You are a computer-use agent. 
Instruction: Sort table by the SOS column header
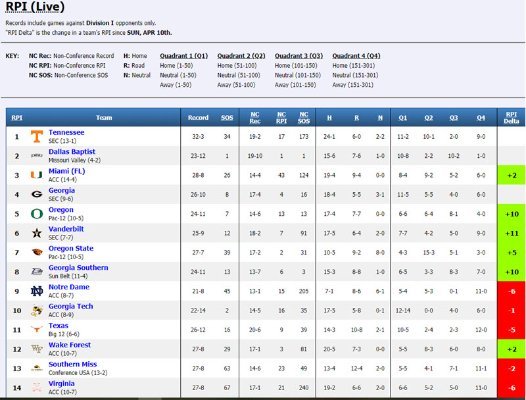(x=227, y=118)
